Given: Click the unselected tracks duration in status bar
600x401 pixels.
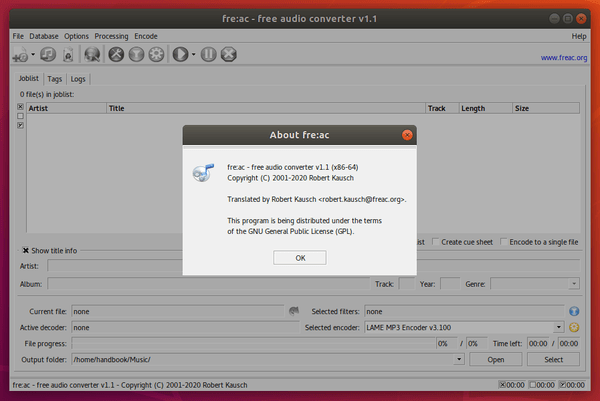Looking at the screenshot, I should [x=542, y=385].
